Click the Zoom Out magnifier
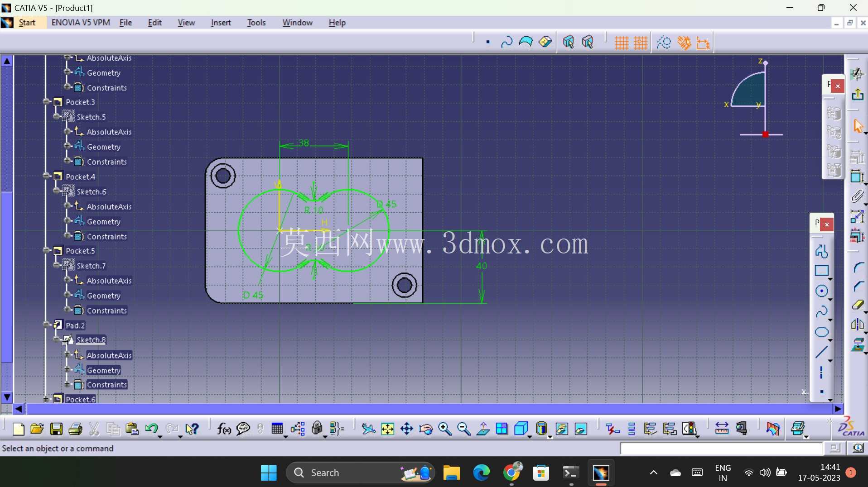 click(464, 429)
